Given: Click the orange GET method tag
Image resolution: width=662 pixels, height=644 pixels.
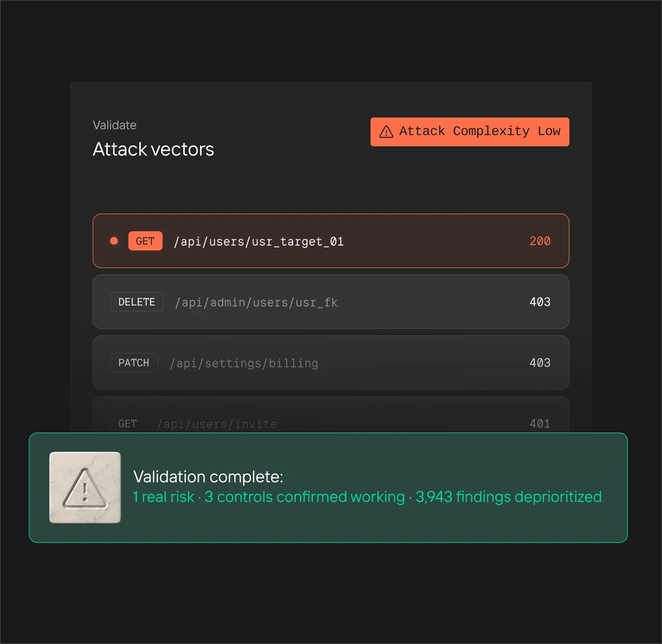Looking at the screenshot, I should (145, 241).
